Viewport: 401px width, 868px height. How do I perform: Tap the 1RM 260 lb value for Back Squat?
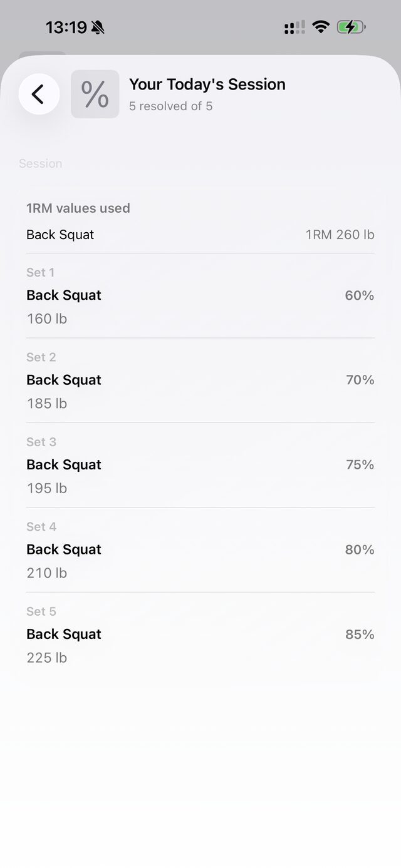[x=340, y=235]
